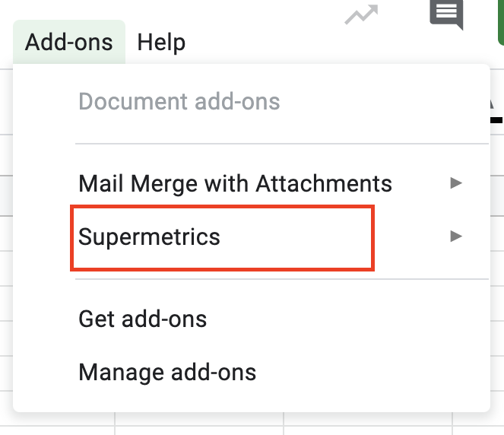
Task: Click the Document add-ons header label
Action: coord(179,102)
